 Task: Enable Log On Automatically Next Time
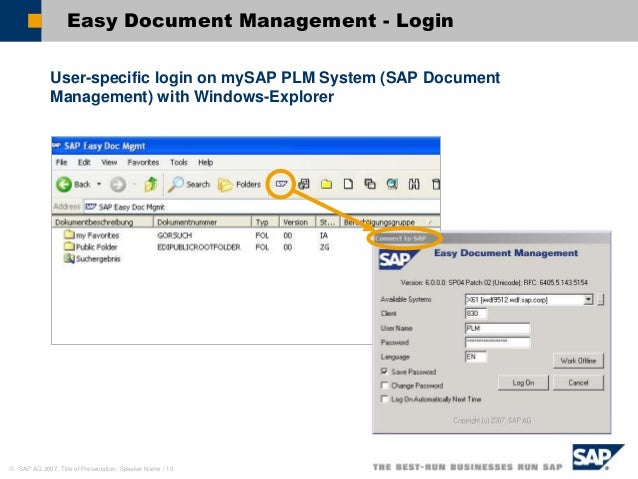point(384,399)
